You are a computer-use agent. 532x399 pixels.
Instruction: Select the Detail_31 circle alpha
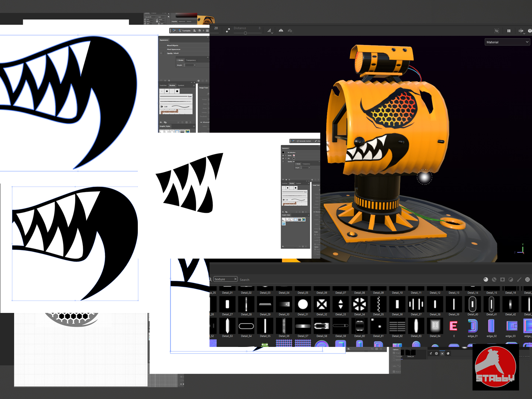click(303, 304)
